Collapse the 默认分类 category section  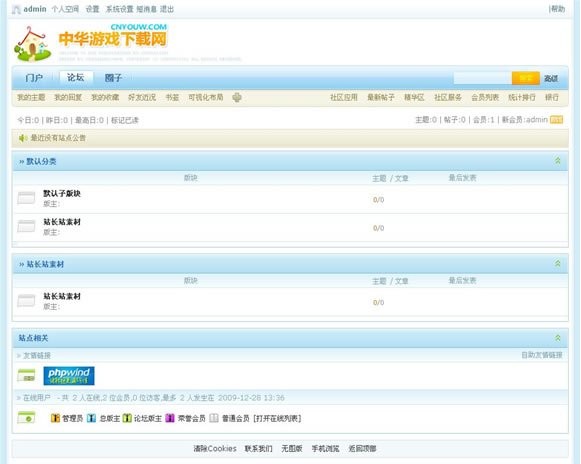558,161
